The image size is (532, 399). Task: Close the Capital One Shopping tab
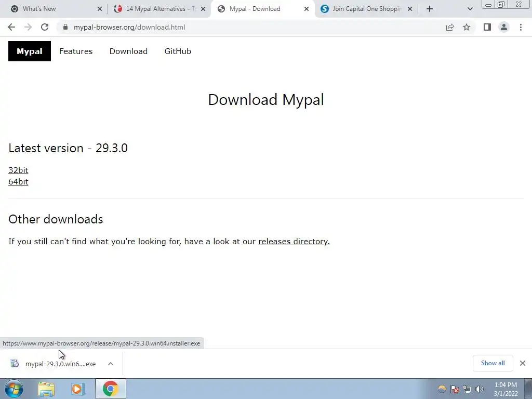(x=410, y=9)
